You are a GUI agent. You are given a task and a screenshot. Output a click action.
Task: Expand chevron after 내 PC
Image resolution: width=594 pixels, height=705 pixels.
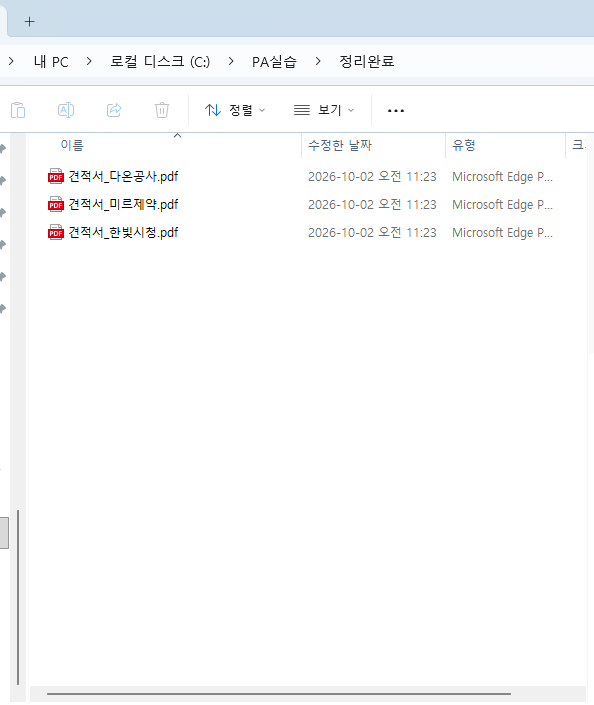point(89,61)
